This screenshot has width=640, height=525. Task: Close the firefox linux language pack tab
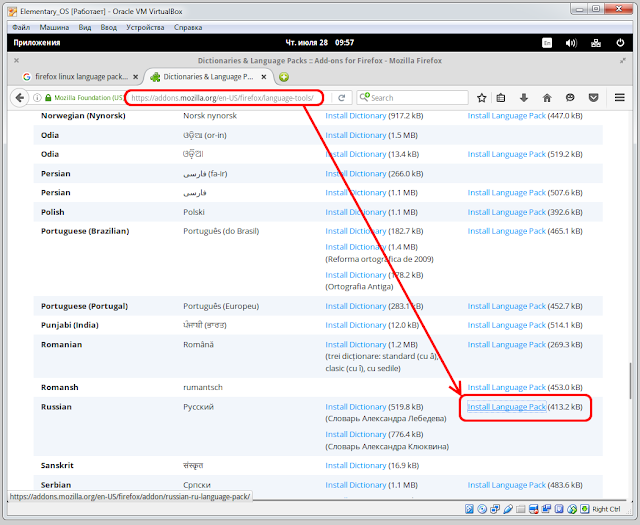136,77
